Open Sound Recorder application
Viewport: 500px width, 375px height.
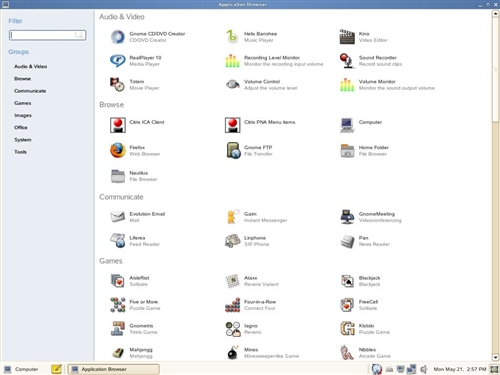point(347,61)
